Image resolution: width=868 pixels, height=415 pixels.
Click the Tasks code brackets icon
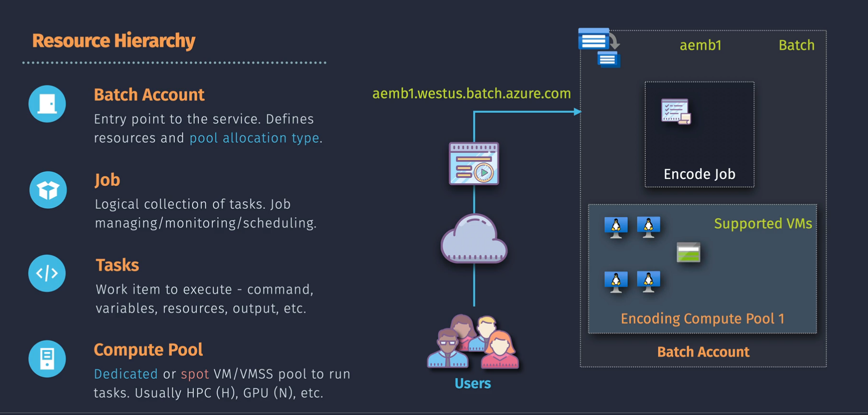coord(47,273)
